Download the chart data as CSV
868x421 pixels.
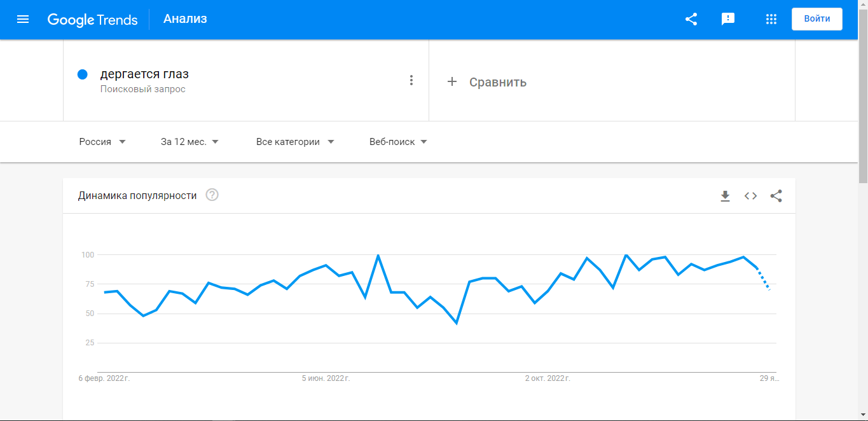(725, 196)
